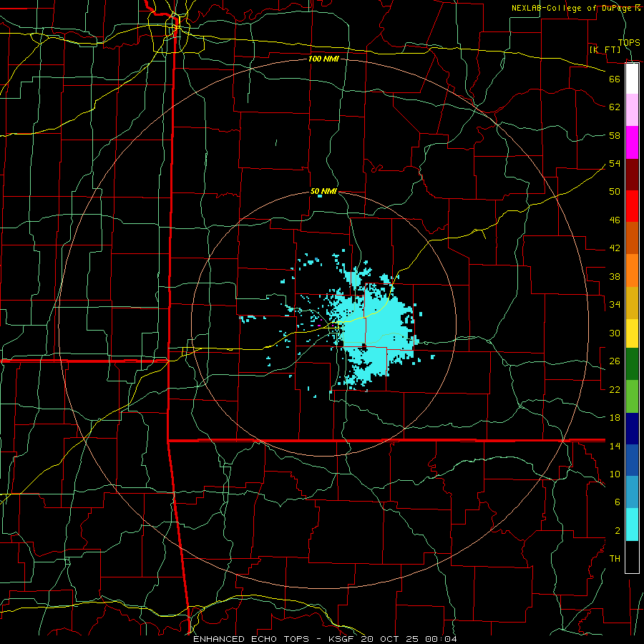This screenshot has height=644, width=644.
Task: Click the magenta legend swatch
Action: [632, 142]
